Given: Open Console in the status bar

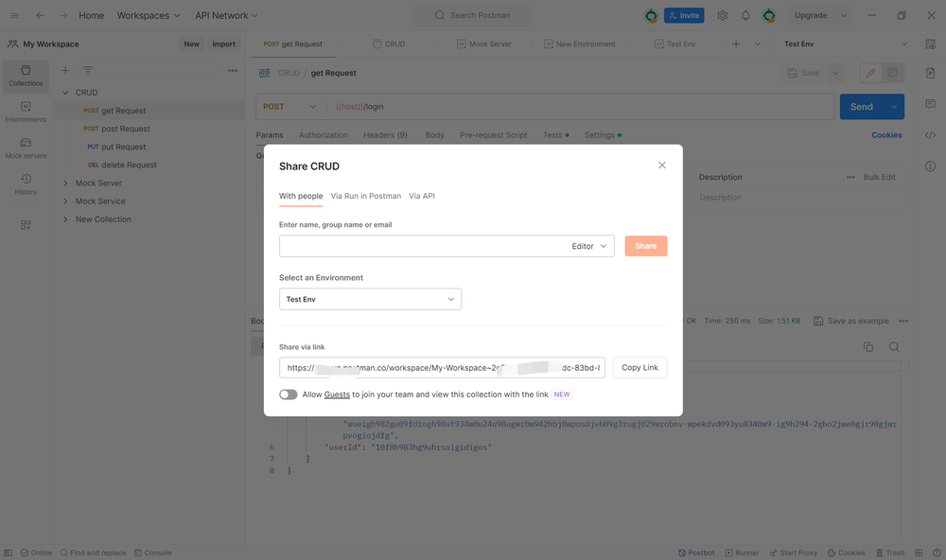Looking at the screenshot, I should [152, 552].
